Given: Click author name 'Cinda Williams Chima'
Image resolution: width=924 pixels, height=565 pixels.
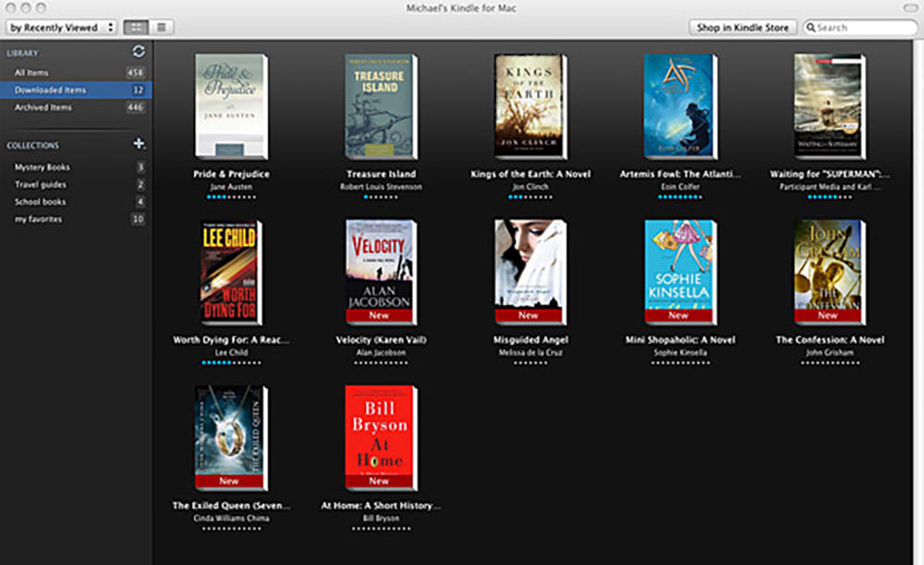Looking at the screenshot, I should pyautogui.click(x=231, y=519).
